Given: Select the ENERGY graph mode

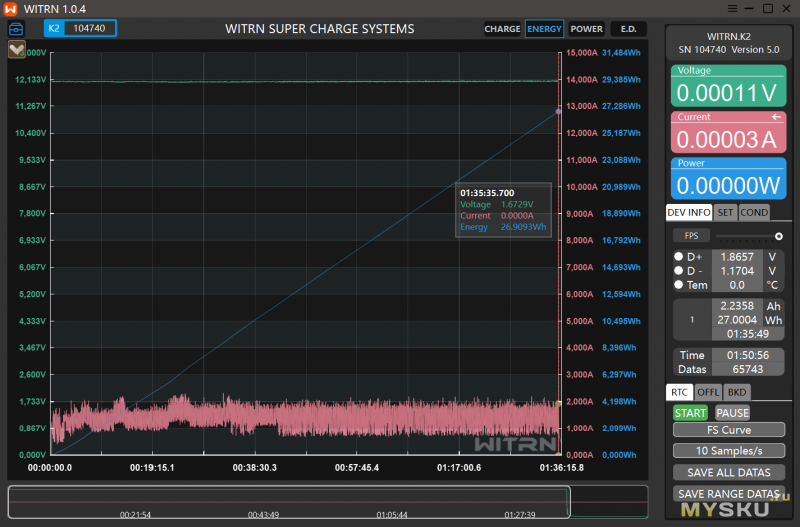Looking at the screenshot, I should [x=544, y=29].
